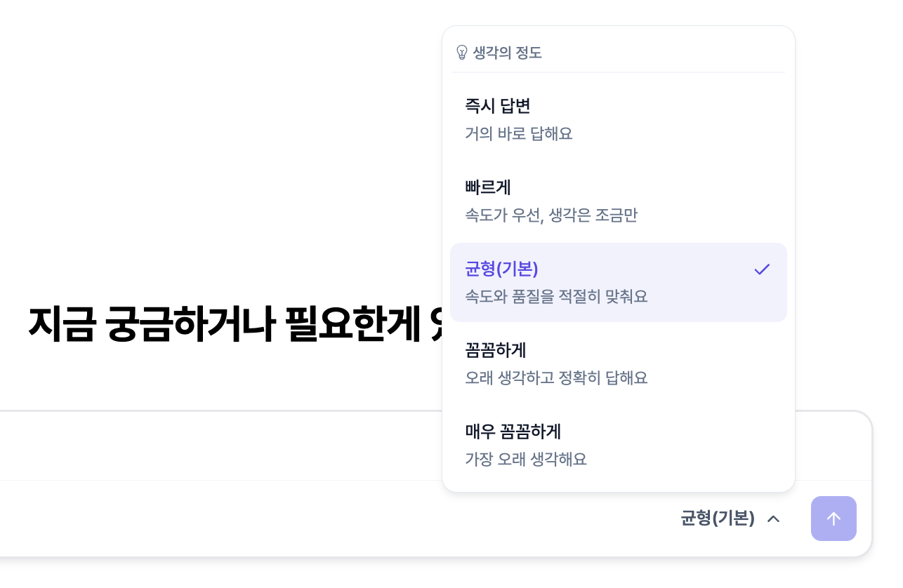The height and width of the screenshot is (588, 903).
Task: Click the text 속도와 품질을 적절히 맞춰요
Action: click(556, 296)
